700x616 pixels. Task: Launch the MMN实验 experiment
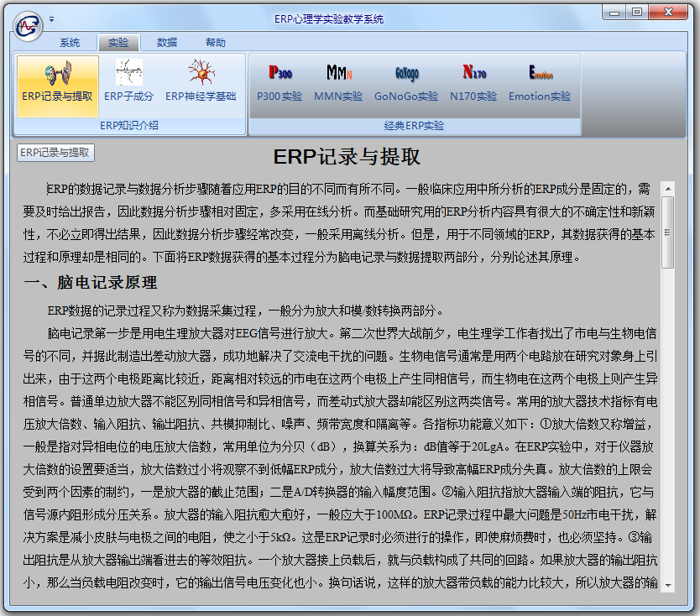pos(338,85)
